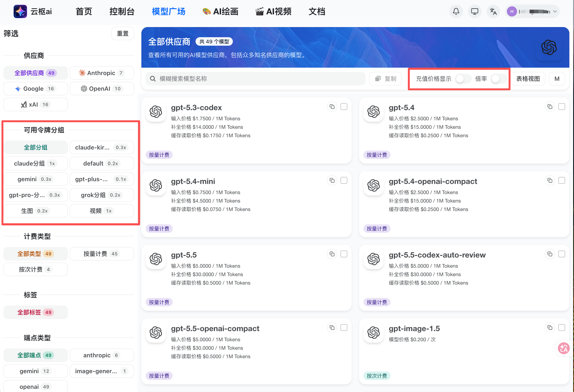Filter by Anthropic supplier

pos(102,73)
